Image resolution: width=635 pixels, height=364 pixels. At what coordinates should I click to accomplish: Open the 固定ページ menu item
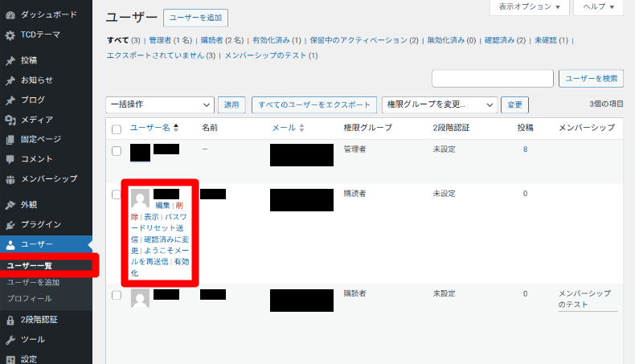coord(41,139)
